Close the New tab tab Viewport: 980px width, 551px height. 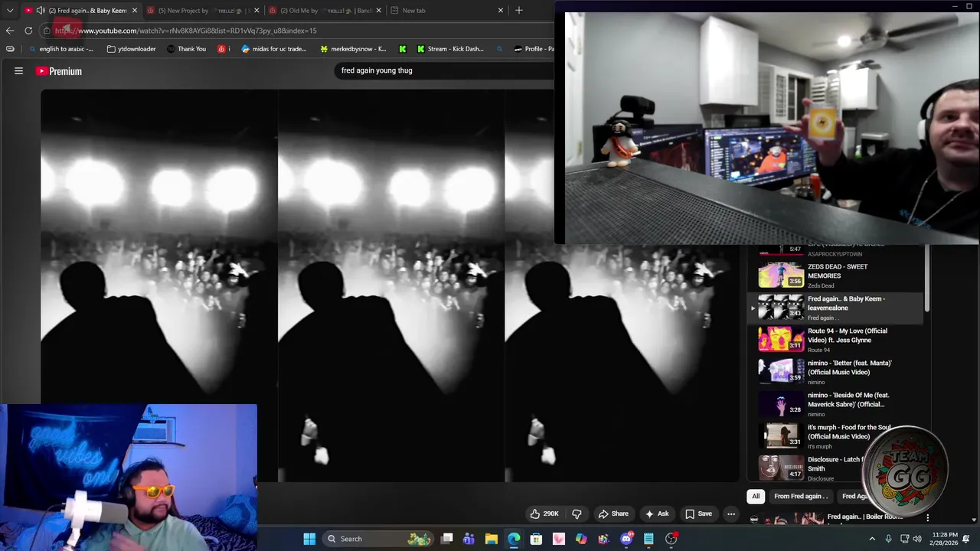pos(501,11)
